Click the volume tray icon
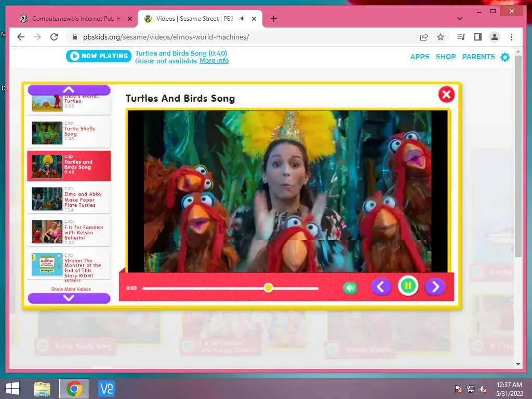The image size is (532, 399). point(483,389)
